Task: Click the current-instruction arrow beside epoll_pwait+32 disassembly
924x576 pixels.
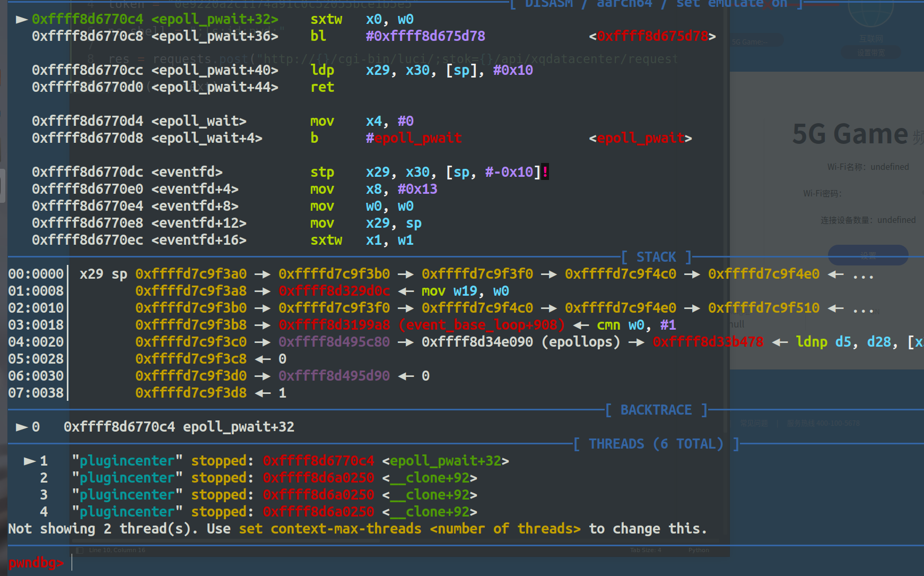Action: pos(22,20)
